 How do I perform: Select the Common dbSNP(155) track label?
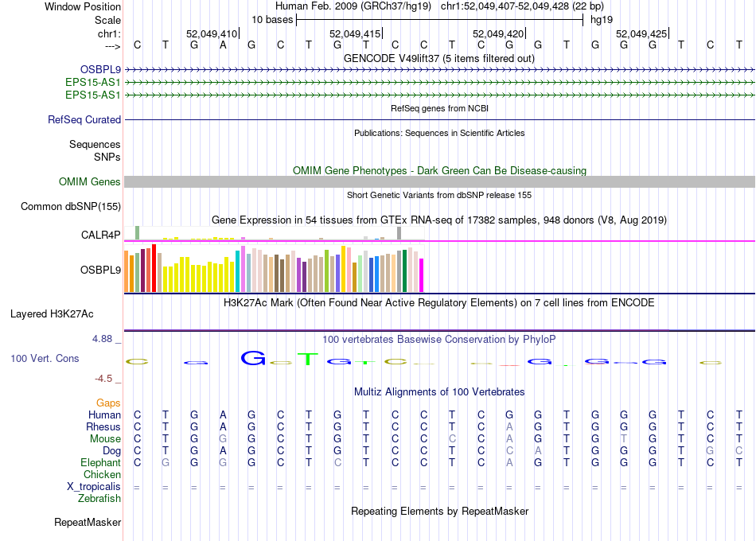click(71, 206)
